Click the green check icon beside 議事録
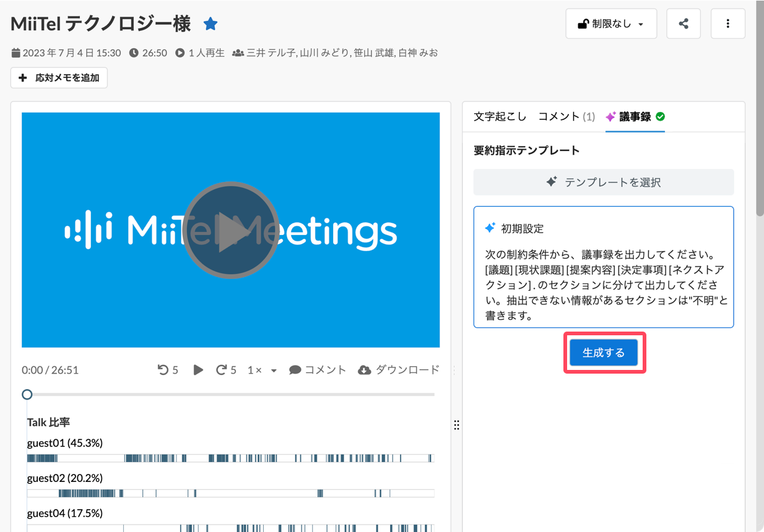The height and width of the screenshot is (532, 764). 660,116
